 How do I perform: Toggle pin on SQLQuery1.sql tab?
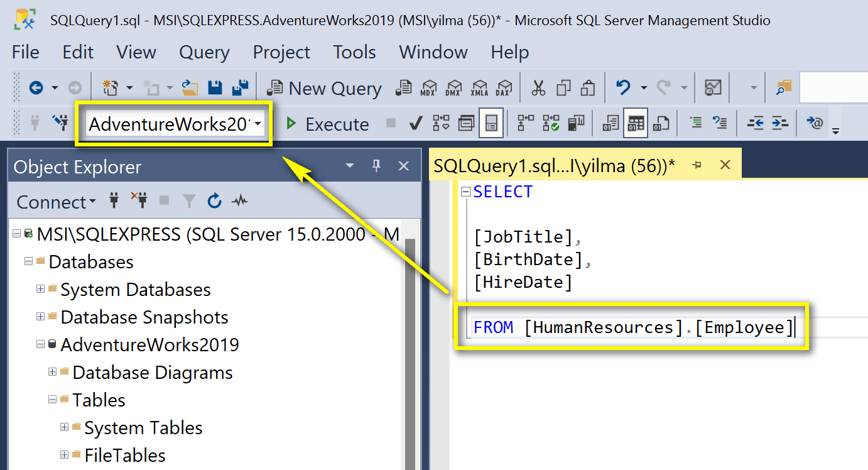coord(697,165)
